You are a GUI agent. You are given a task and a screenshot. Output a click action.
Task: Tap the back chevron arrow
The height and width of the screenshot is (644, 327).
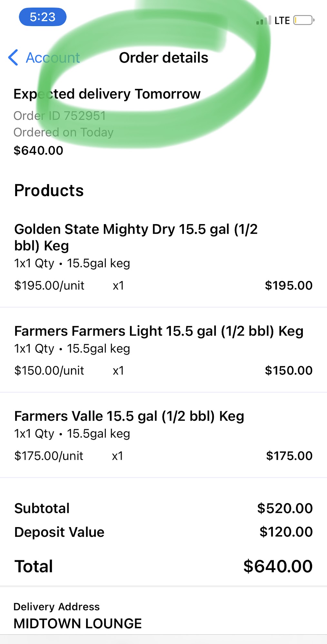pyautogui.click(x=13, y=58)
